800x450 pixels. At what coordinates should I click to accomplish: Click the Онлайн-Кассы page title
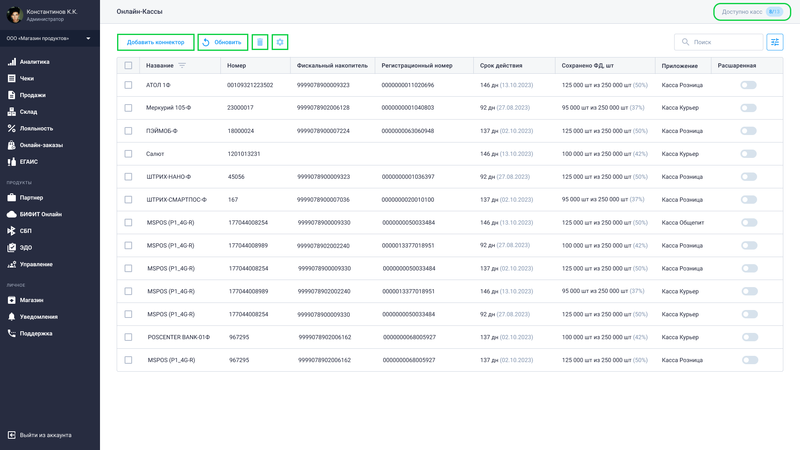139,11
